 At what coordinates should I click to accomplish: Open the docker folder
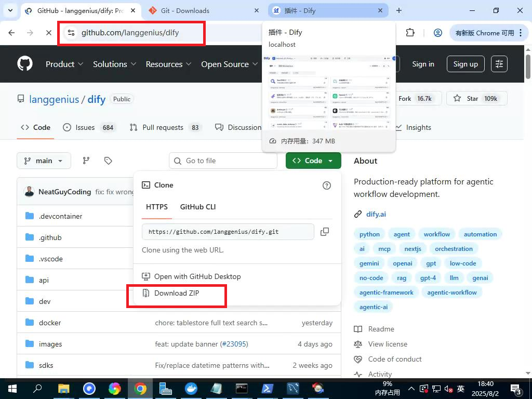[x=50, y=323]
